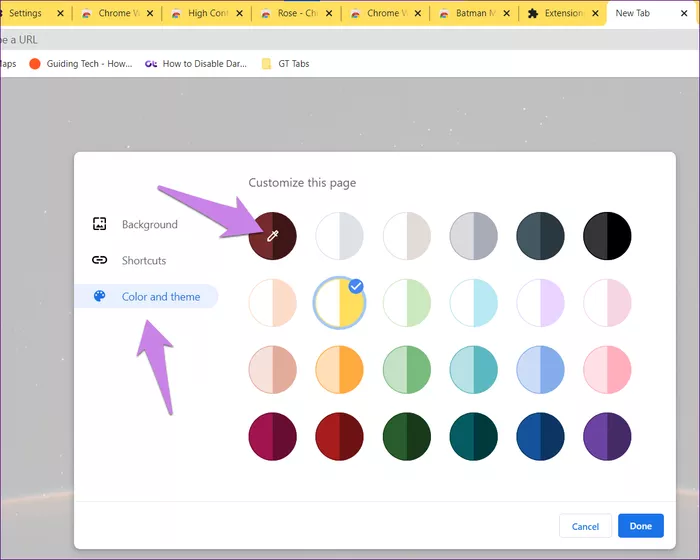Image resolution: width=700 pixels, height=560 pixels.
Task: Choose the dark magenta theme swatch
Action: pos(272,436)
